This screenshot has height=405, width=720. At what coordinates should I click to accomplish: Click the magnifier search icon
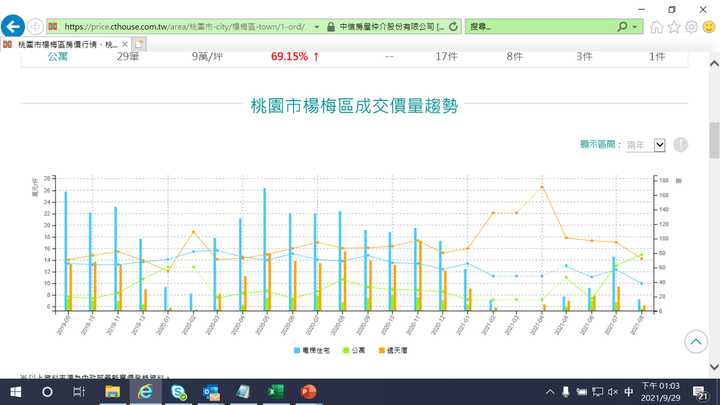[622, 27]
